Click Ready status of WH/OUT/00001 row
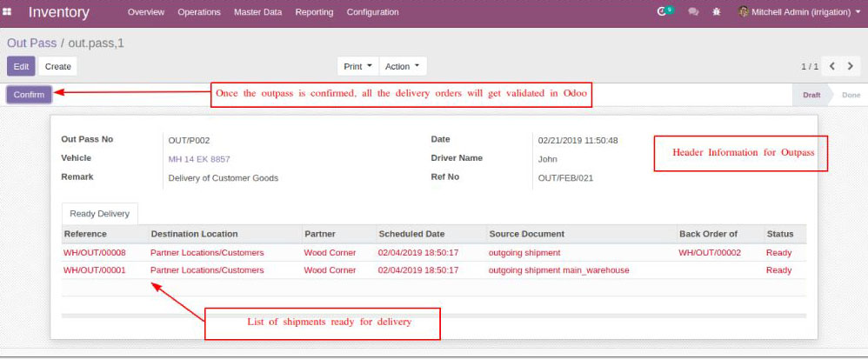Viewport: 868px width, 359px height. 779,270
